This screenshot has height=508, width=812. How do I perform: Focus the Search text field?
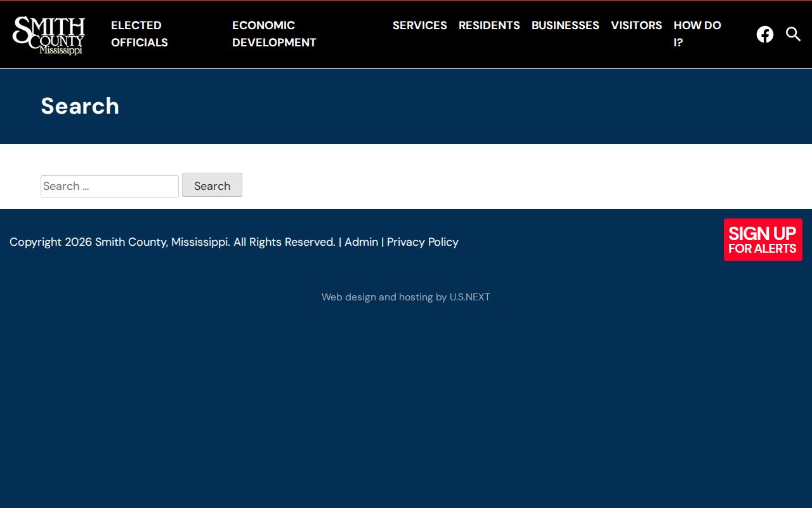(110, 186)
